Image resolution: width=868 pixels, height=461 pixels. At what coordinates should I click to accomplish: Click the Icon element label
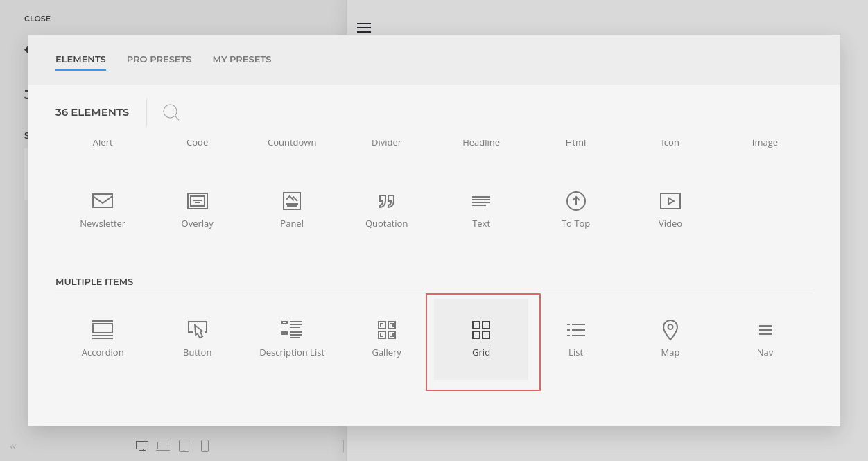coord(670,143)
